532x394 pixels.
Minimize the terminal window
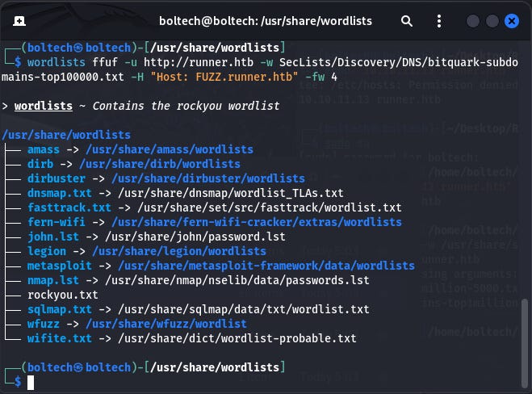click(x=473, y=21)
